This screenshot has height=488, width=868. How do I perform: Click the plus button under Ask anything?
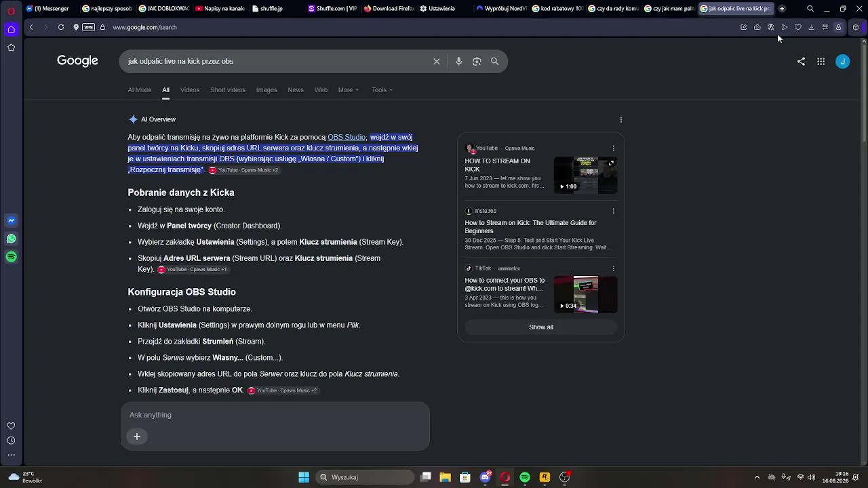click(x=137, y=436)
